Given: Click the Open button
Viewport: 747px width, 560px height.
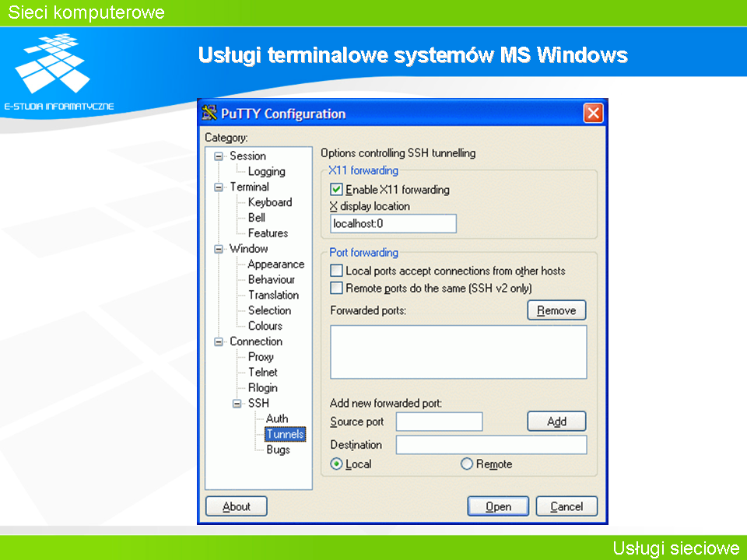Looking at the screenshot, I should (498, 506).
